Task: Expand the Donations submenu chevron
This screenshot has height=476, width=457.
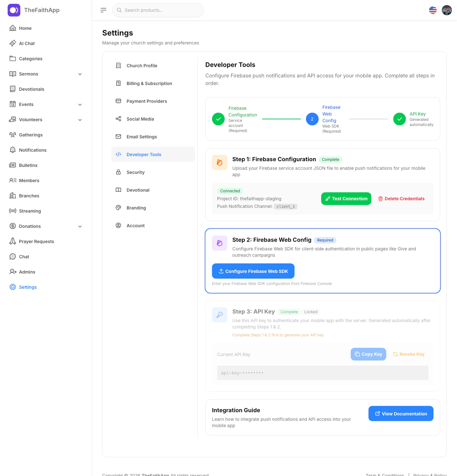Action: pyautogui.click(x=80, y=226)
